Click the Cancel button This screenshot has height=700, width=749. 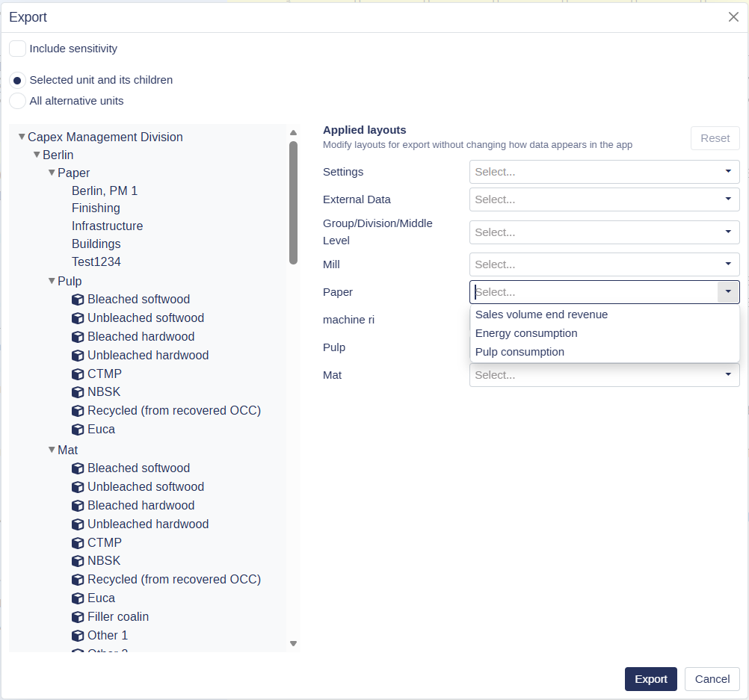tap(712, 679)
